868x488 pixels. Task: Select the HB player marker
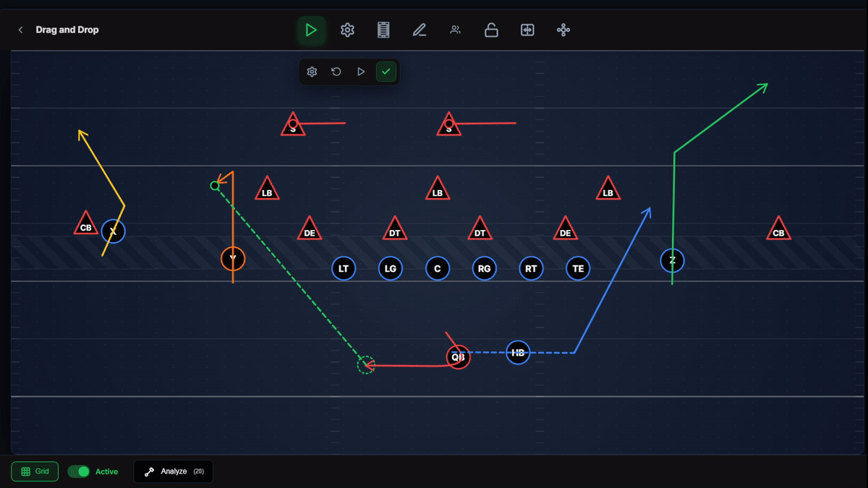point(518,353)
